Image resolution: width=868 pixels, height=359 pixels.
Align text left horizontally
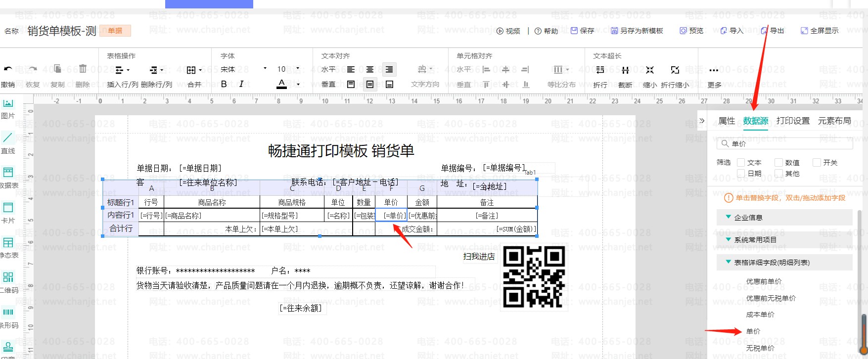[x=351, y=70]
